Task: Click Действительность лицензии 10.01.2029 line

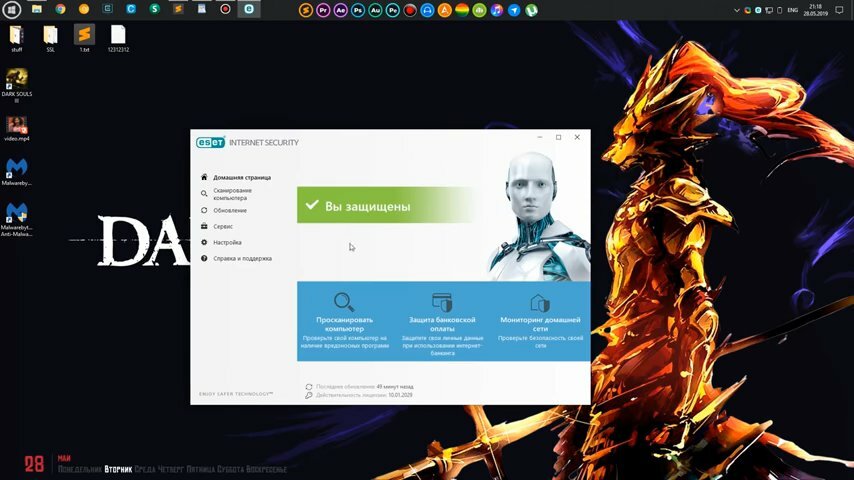Action: point(359,395)
